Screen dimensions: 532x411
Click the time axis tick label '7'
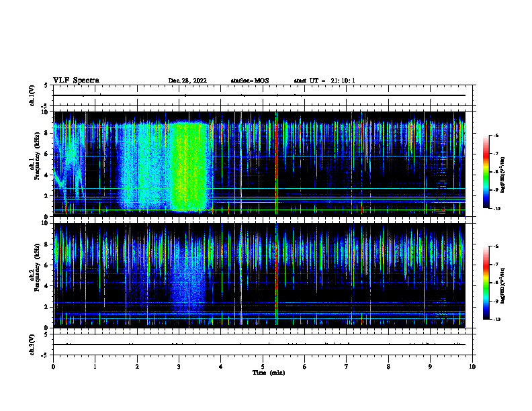pyautogui.click(x=347, y=367)
